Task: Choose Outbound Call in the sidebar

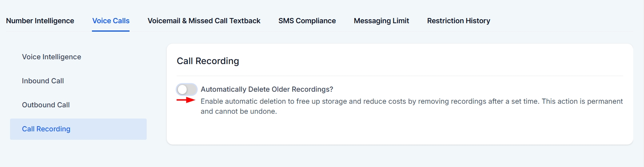Action: click(46, 105)
